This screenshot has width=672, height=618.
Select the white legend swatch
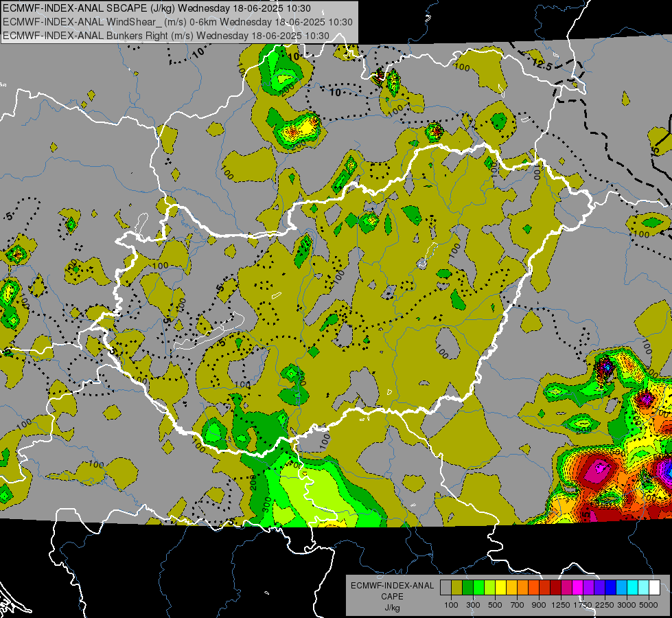[x=654, y=588]
